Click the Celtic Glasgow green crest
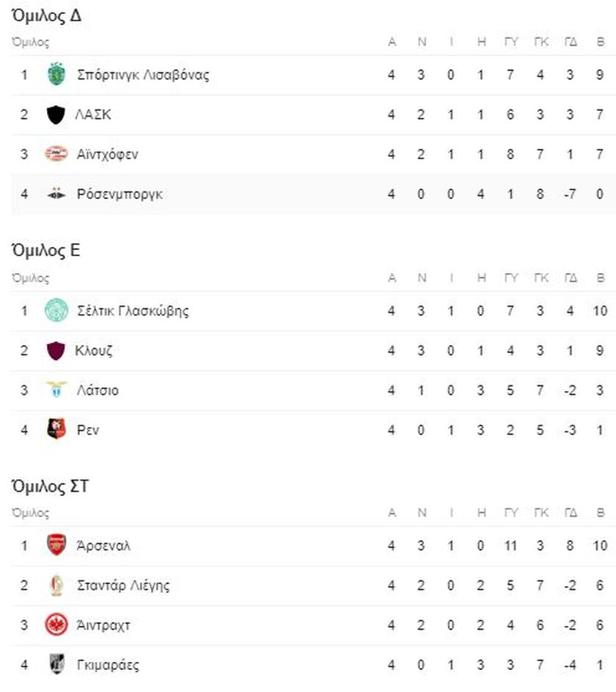 point(56,310)
